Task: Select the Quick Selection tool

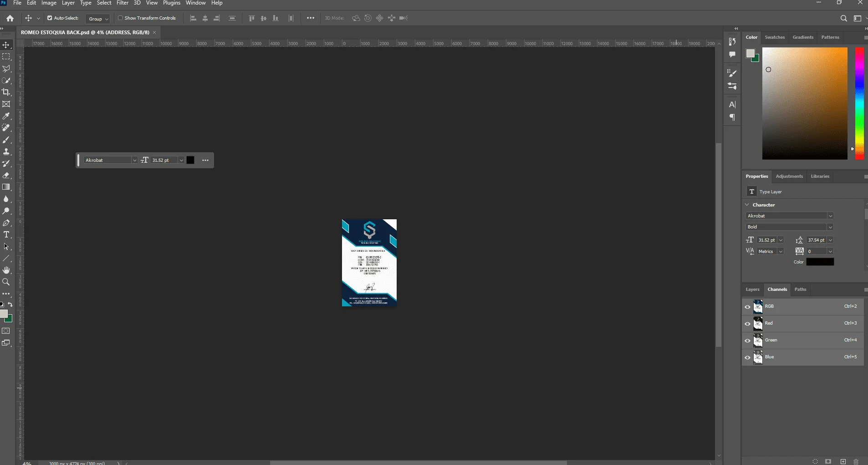Action: click(6, 81)
